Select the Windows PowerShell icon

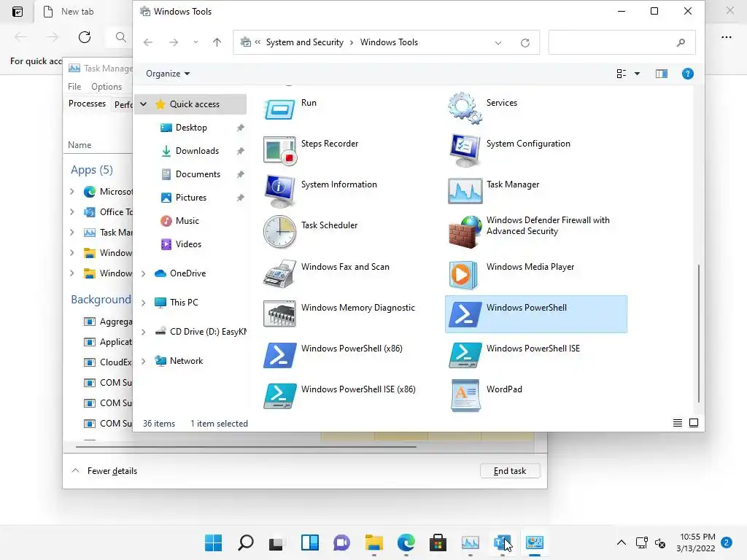(465, 314)
